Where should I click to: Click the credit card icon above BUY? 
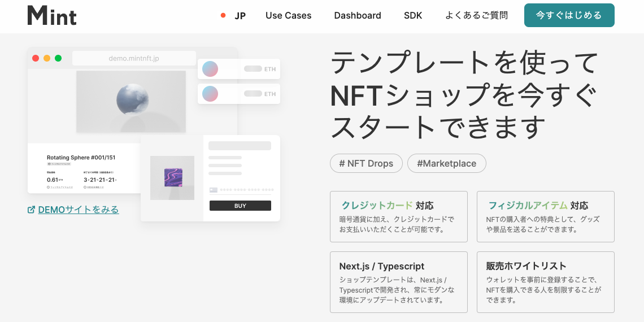pyautogui.click(x=213, y=190)
